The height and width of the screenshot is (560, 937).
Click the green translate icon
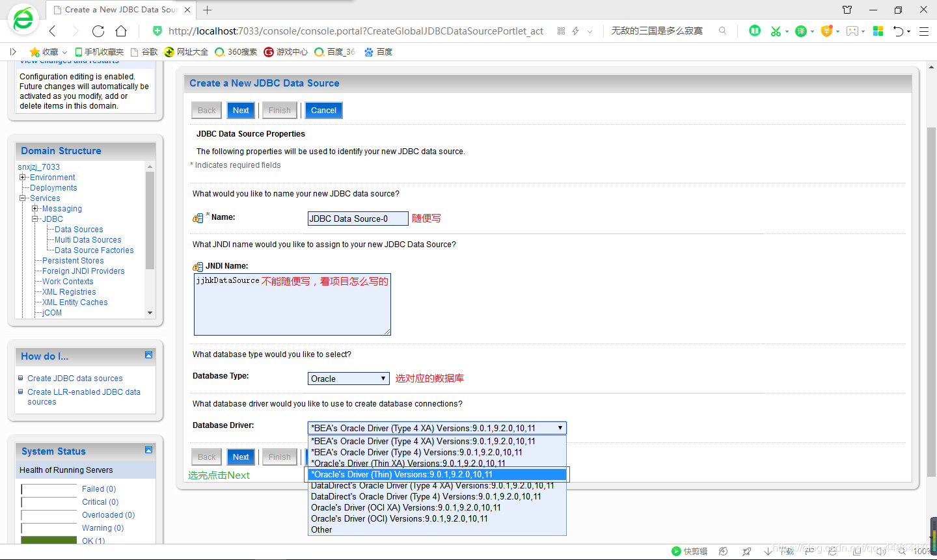pyautogui.click(x=801, y=31)
